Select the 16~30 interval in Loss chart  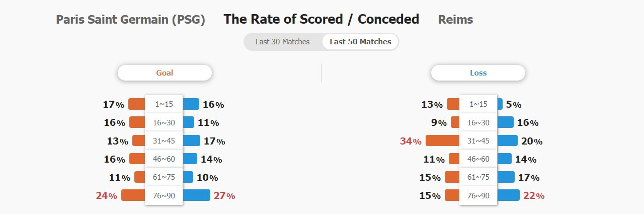click(478, 122)
